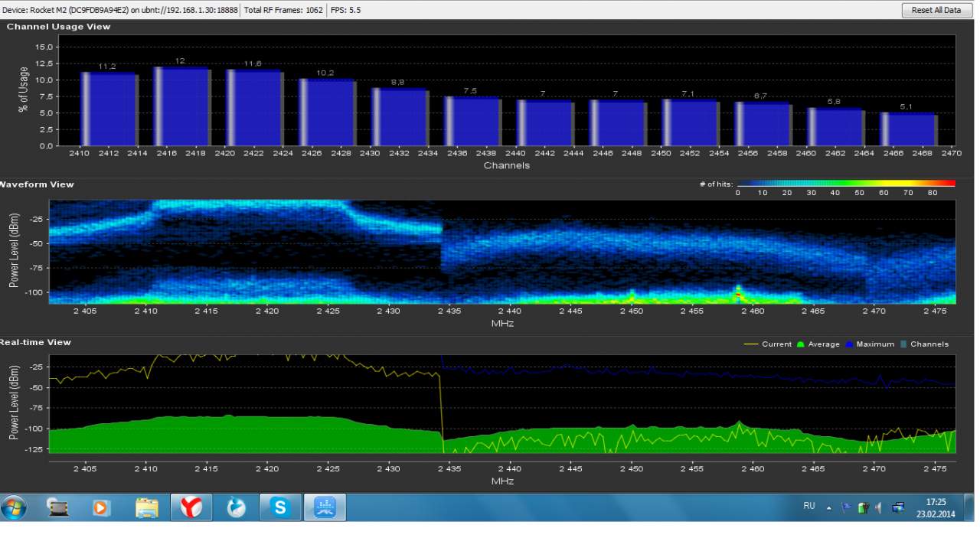Open the network connection tray icon
This screenshot has height=551, width=980.
click(898, 507)
